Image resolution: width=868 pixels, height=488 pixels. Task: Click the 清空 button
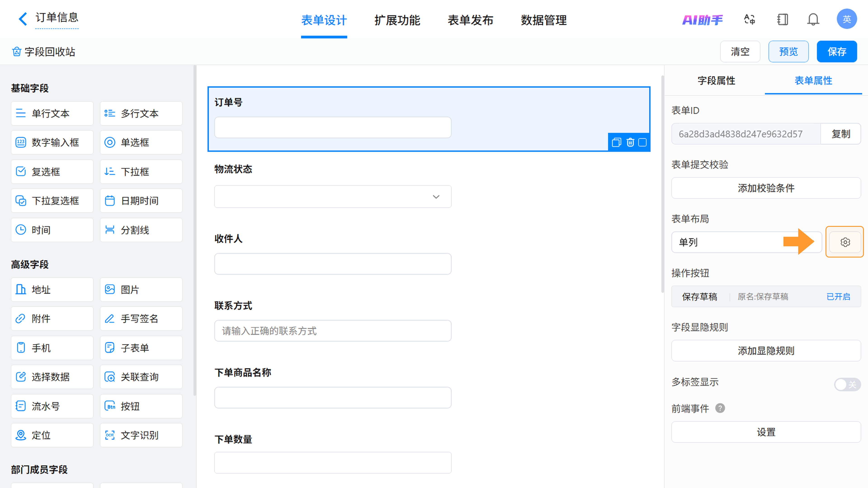click(740, 52)
